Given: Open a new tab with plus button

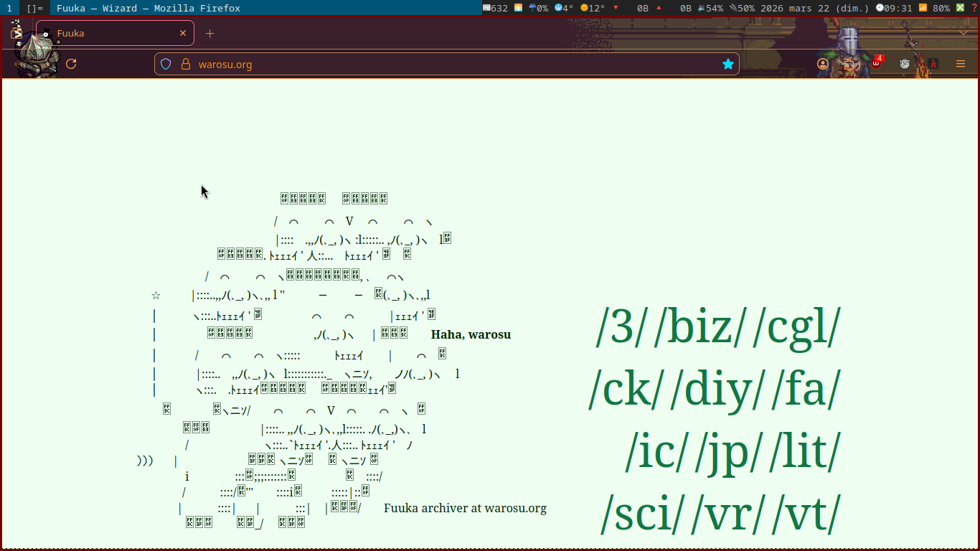Looking at the screenshot, I should [x=209, y=33].
